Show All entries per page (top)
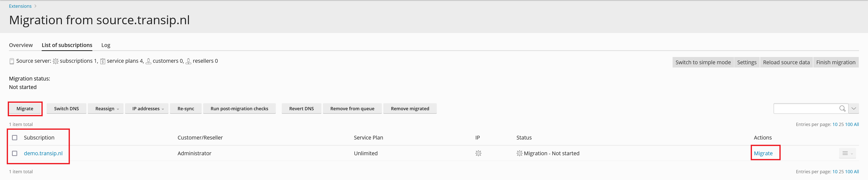Screen dimensions: 868x180 [856, 124]
